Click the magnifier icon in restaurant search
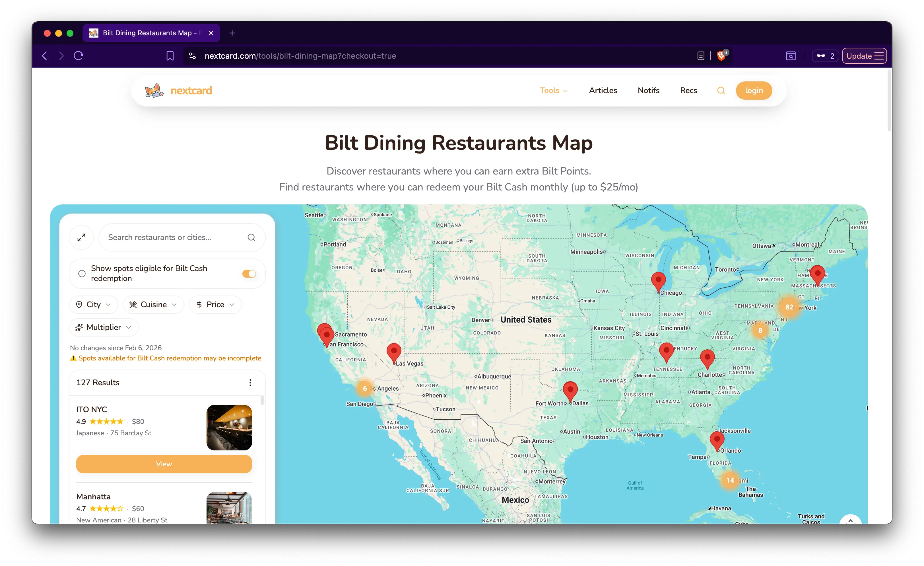This screenshot has width=924, height=566. (251, 237)
